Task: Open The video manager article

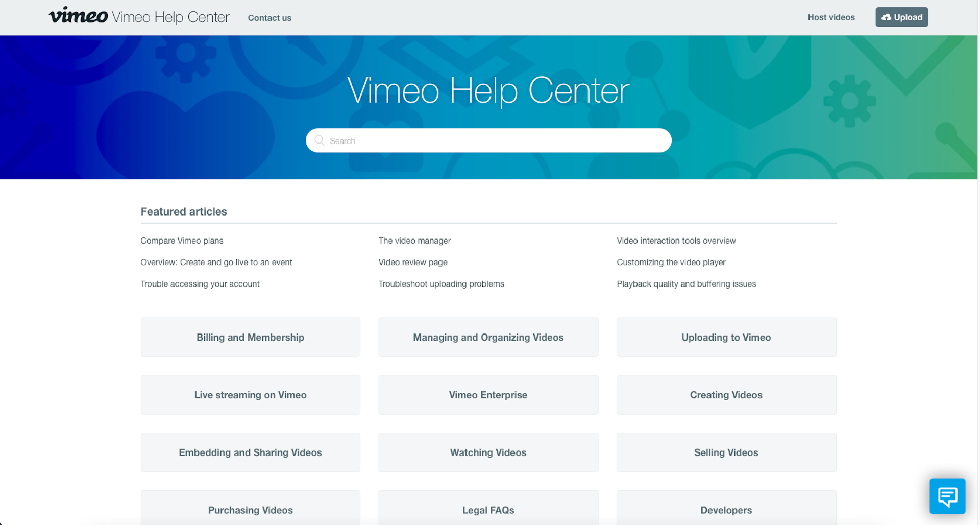Action: (x=414, y=241)
